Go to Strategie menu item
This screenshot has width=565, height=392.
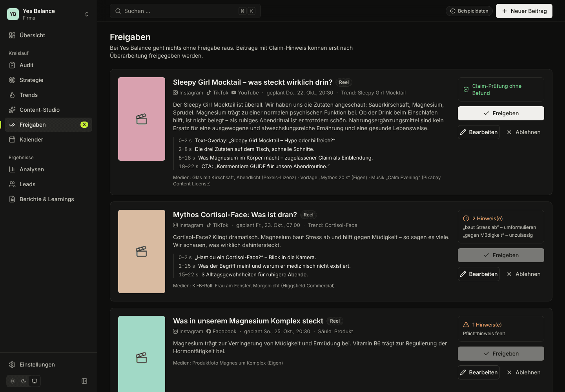(x=49, y=80)
